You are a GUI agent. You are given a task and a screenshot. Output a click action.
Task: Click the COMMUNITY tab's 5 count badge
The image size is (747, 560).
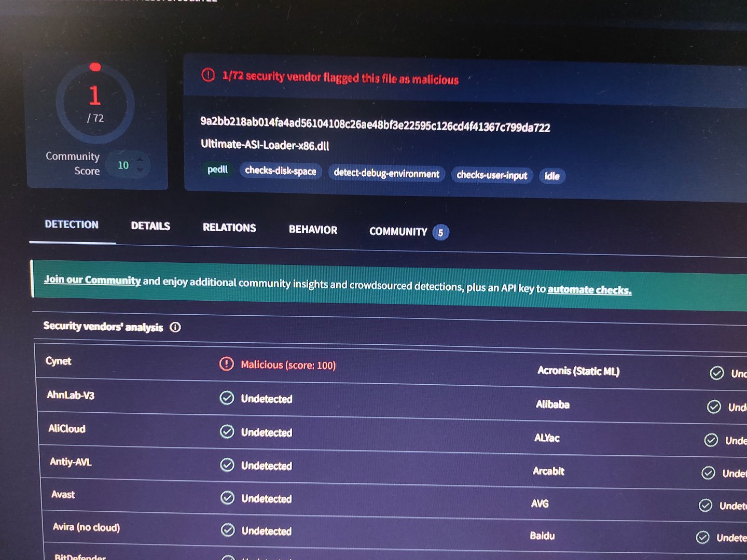(x=440, y=232)
